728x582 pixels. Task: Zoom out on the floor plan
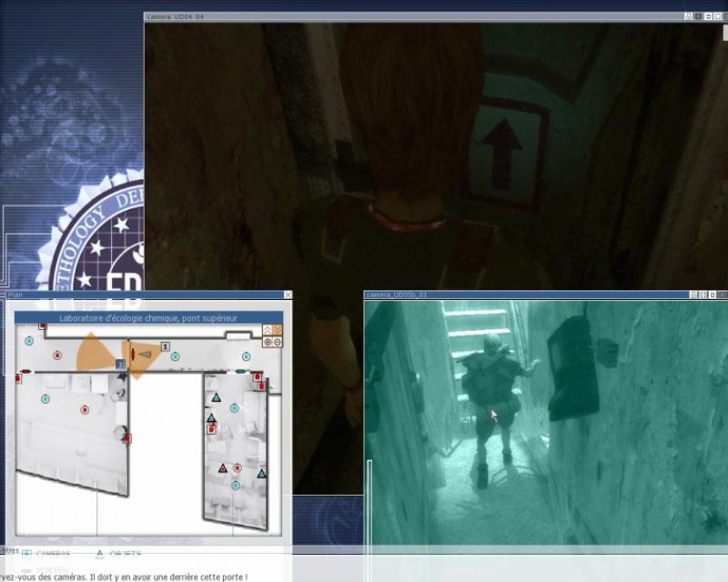coord(278,342)
